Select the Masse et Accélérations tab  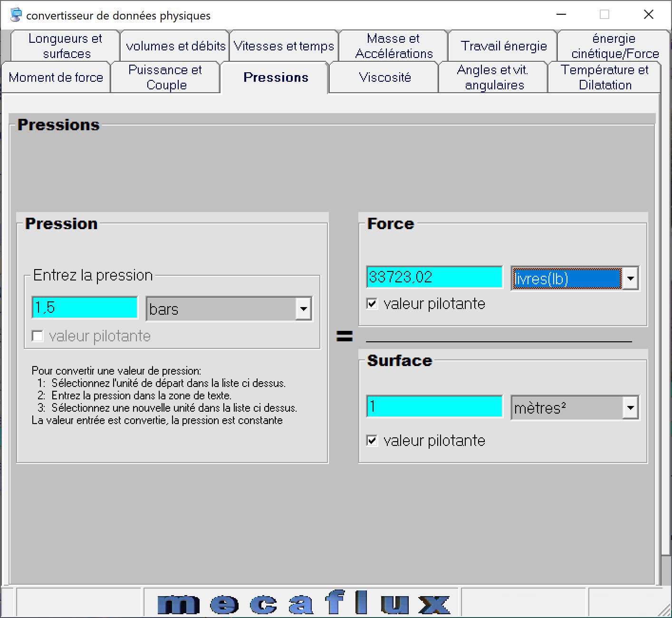393,46
